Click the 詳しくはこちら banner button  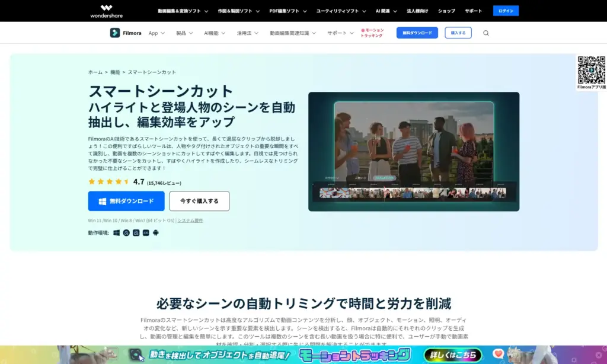pos(453,355)
